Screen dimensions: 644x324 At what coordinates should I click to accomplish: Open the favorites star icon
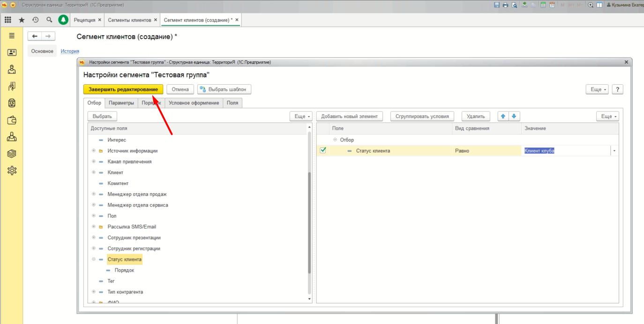[22, 20]
